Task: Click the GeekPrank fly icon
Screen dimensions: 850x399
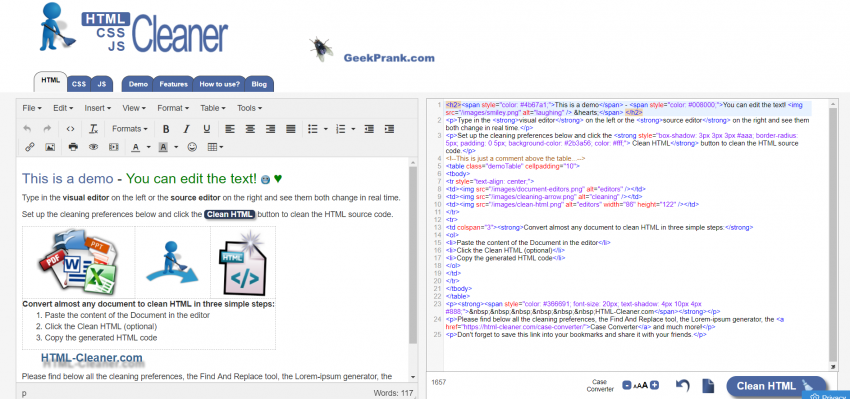Action: pyautogui.click(x=321, y=49)
